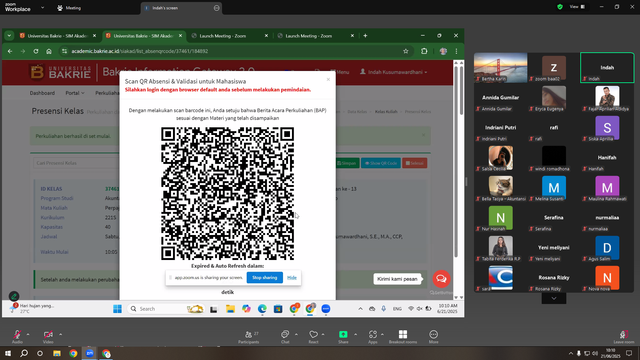Screen dimensions: 640x360
Task: Open the Zoom More options
Action: click(433, 336)
